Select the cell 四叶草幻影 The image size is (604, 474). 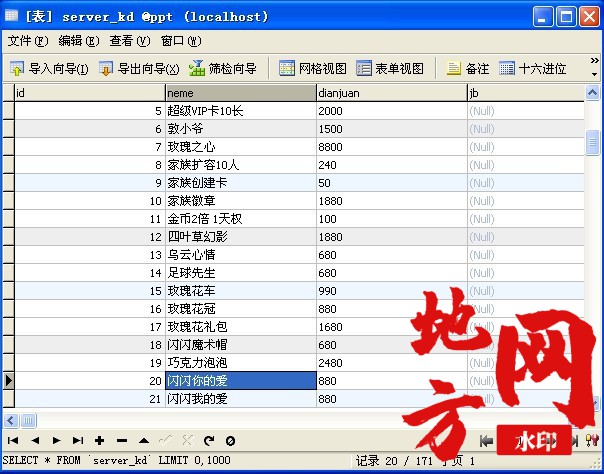coord(241,237)
